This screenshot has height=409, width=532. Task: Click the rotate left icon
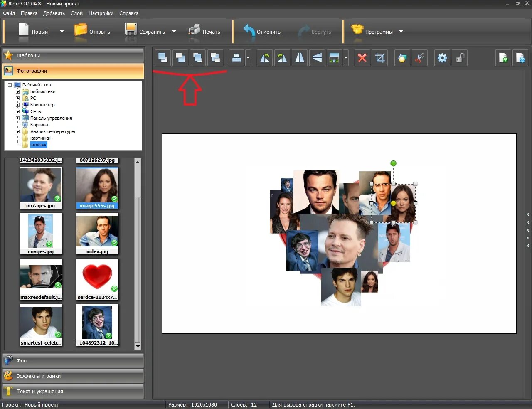(265, 58)
